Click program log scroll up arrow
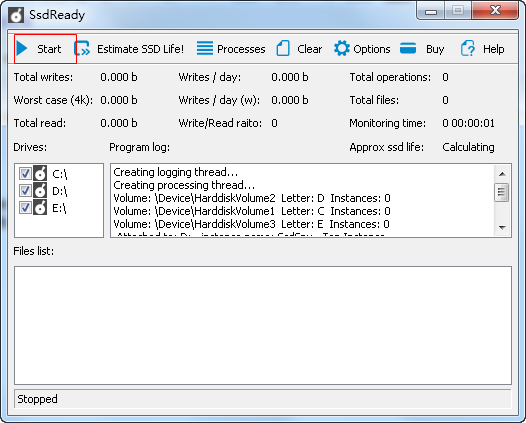This screenshot has height=423, width=526. pyautogui.click(x=502, y=174)
